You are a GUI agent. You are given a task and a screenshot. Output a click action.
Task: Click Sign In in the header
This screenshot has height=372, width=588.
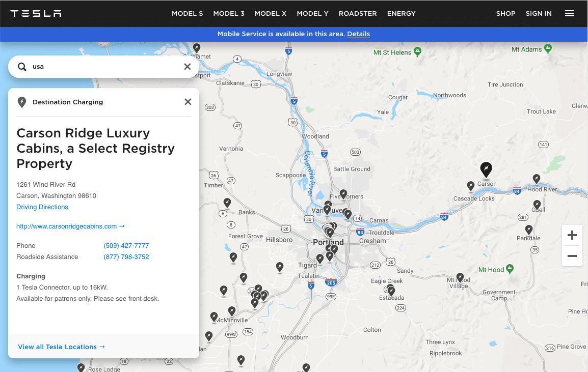(539, 14)
